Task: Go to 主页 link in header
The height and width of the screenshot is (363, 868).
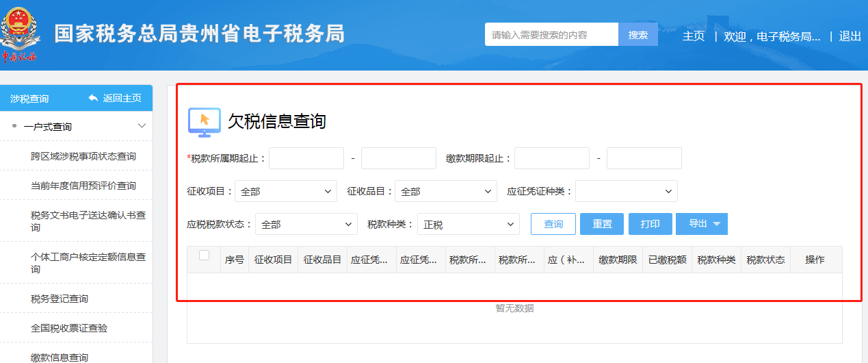Action: pyautogui.click(x=694, y=36)
